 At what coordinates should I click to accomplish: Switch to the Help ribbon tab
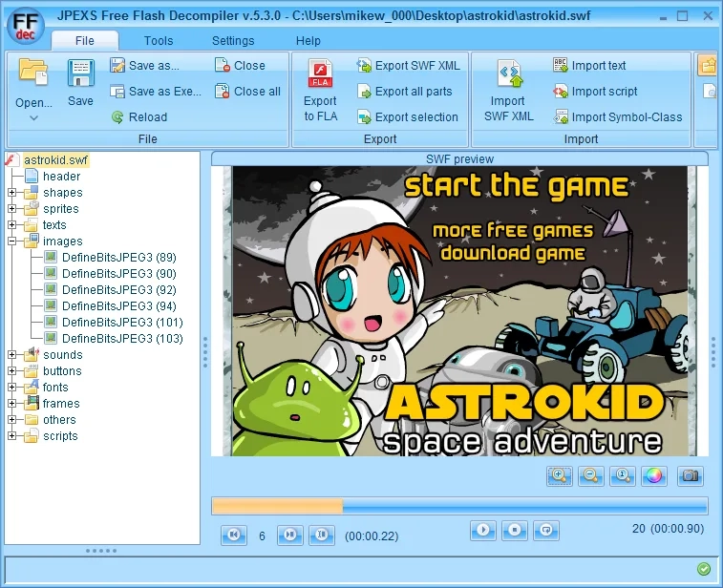tap(308, 40)
